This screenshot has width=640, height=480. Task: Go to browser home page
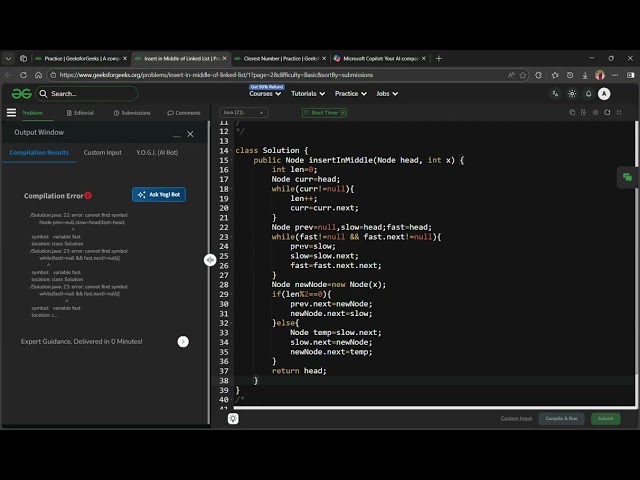pyautogui.click(x=38, y=75)
